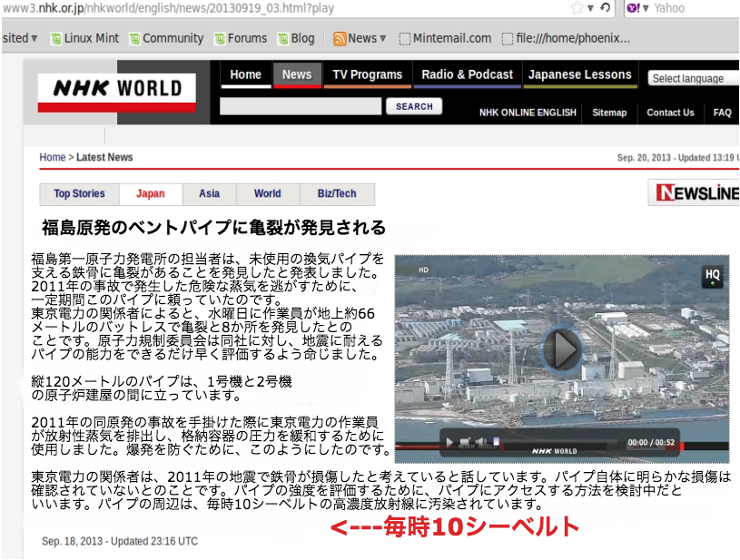
Task: Open the Community bookmark
Action: click(x=166, y=38)
